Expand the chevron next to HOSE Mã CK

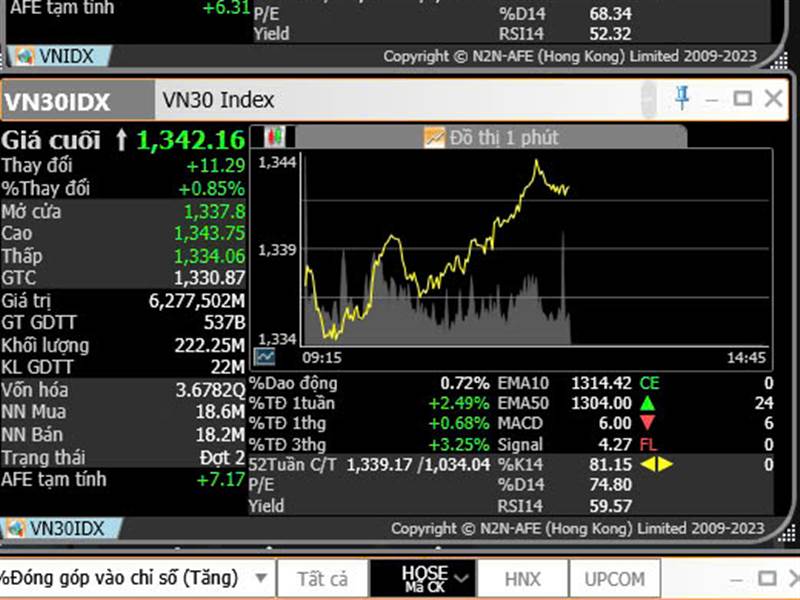click(x=461, y=579)
